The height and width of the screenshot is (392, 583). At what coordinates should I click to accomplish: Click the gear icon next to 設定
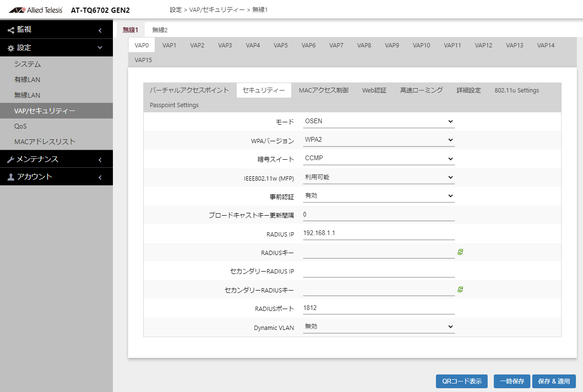tap(11, 48)
